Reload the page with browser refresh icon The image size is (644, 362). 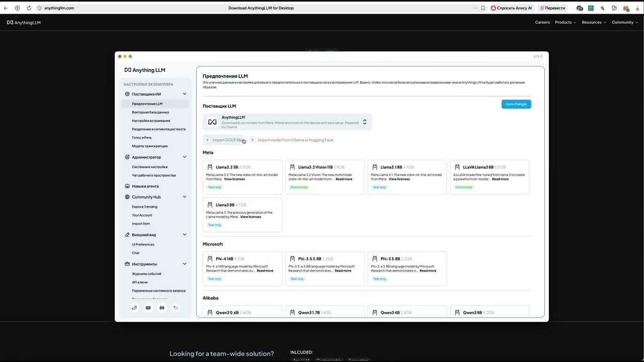(x=29, y=8)
